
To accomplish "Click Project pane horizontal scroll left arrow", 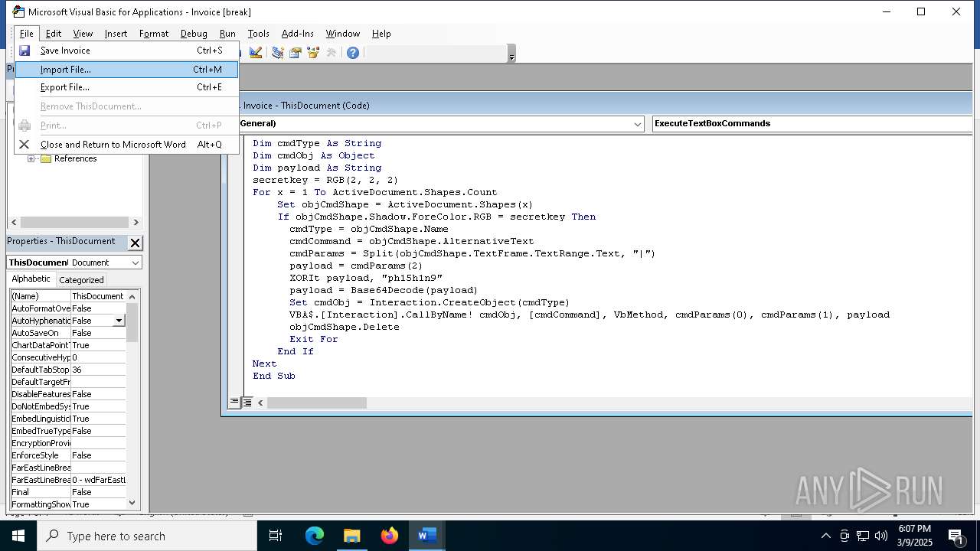I will click(x=13, y=223).
